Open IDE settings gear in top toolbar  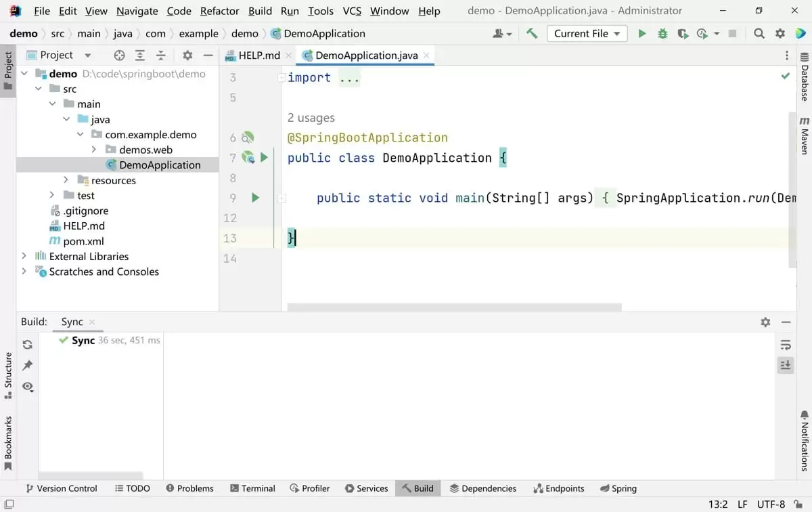click(780, 33)
